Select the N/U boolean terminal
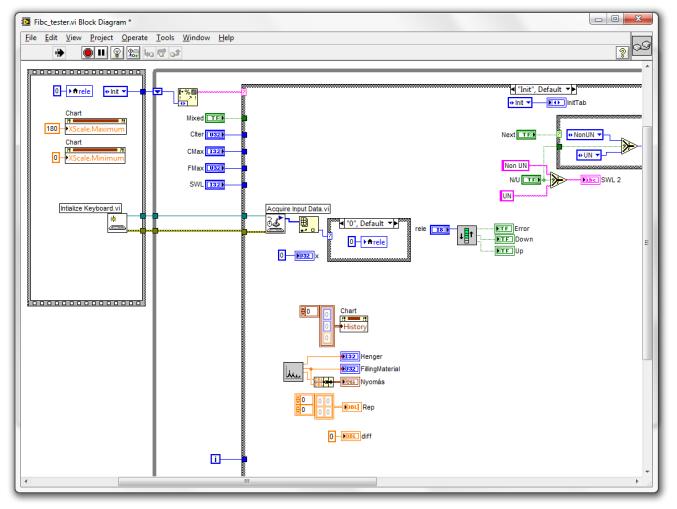The height and width of the screenshot is (509, 677). [x=531, y=180]
